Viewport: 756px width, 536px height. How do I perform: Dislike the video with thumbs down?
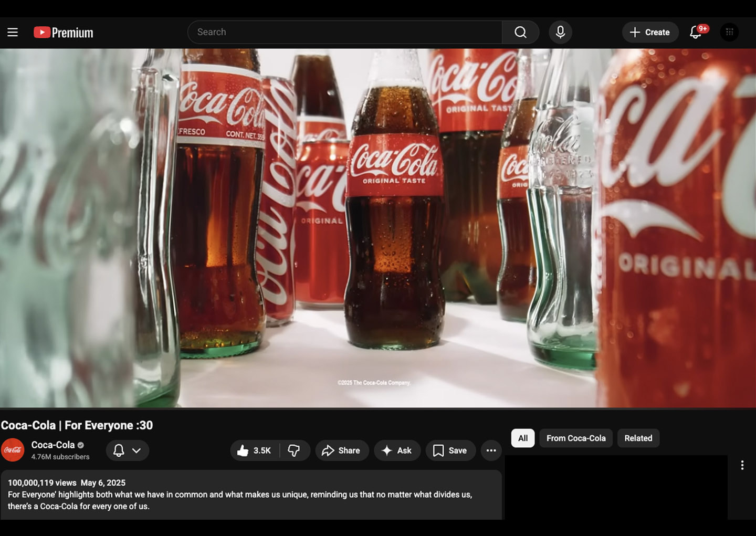coord(294,450)
